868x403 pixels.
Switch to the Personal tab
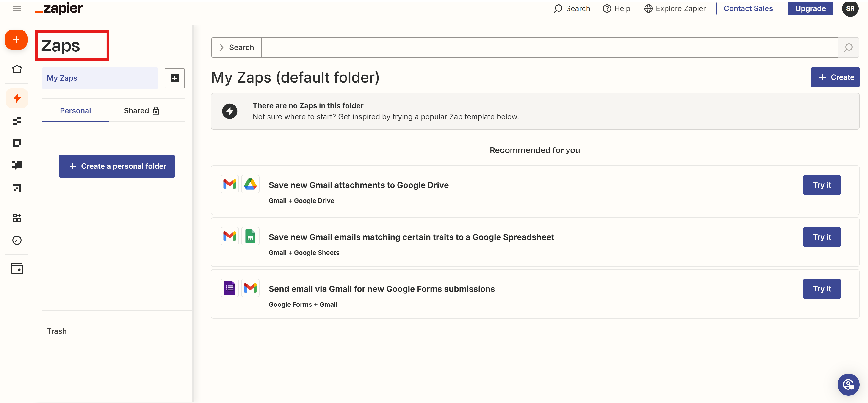point(75,111)
